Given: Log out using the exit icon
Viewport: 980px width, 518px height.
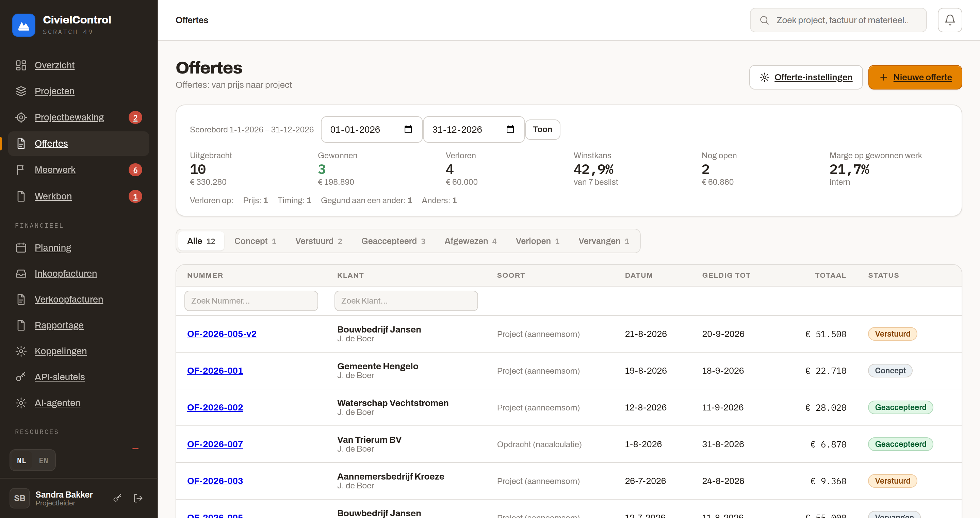Looking at the screenshot, I should pyautogui.click(x=138, y=498).
